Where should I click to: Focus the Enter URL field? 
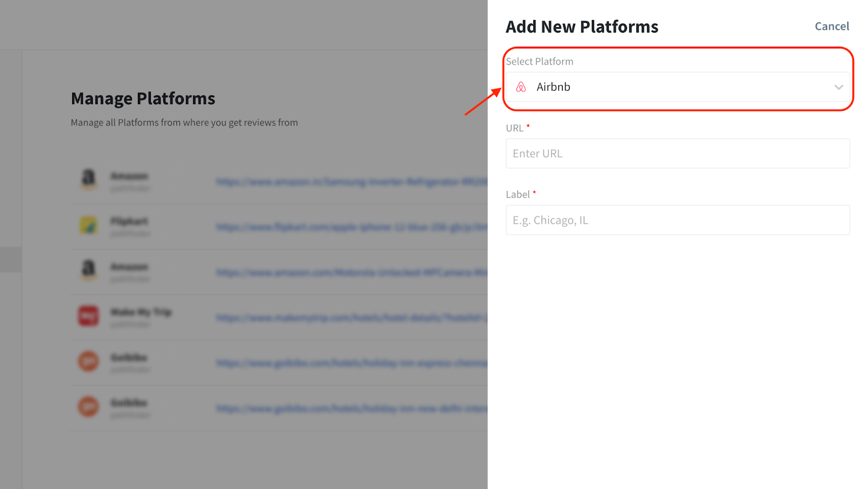tap(677, 154)
